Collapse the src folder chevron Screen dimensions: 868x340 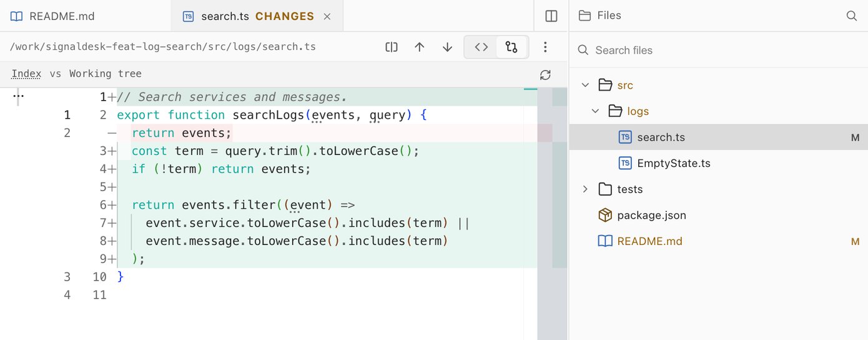[585, 85]
